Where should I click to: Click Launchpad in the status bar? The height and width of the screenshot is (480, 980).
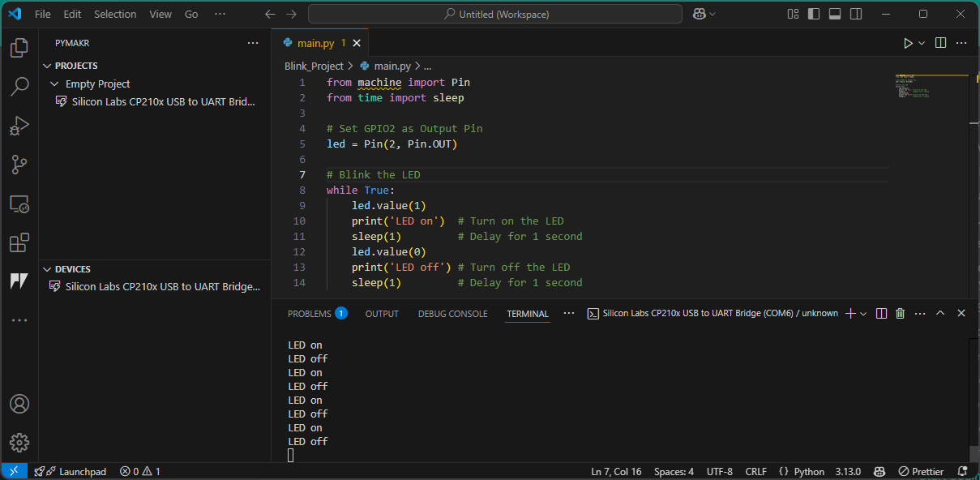(x=82, y=471)
